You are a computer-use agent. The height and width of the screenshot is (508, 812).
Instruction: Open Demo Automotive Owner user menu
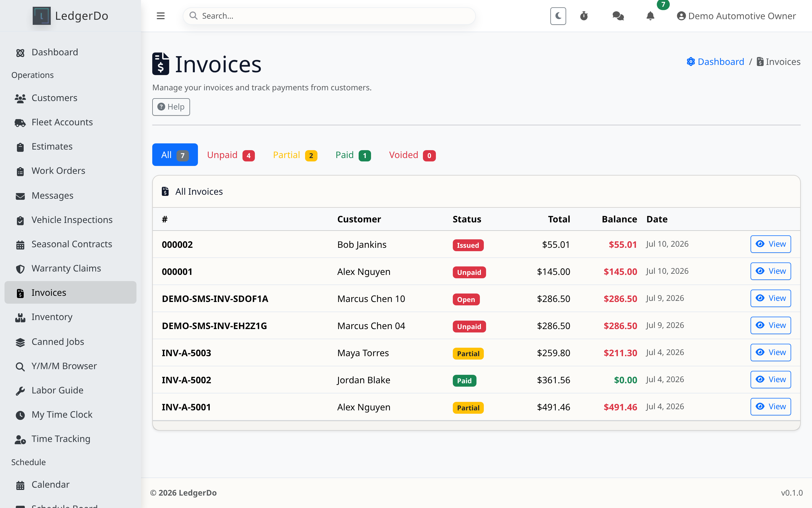point(736,16)
